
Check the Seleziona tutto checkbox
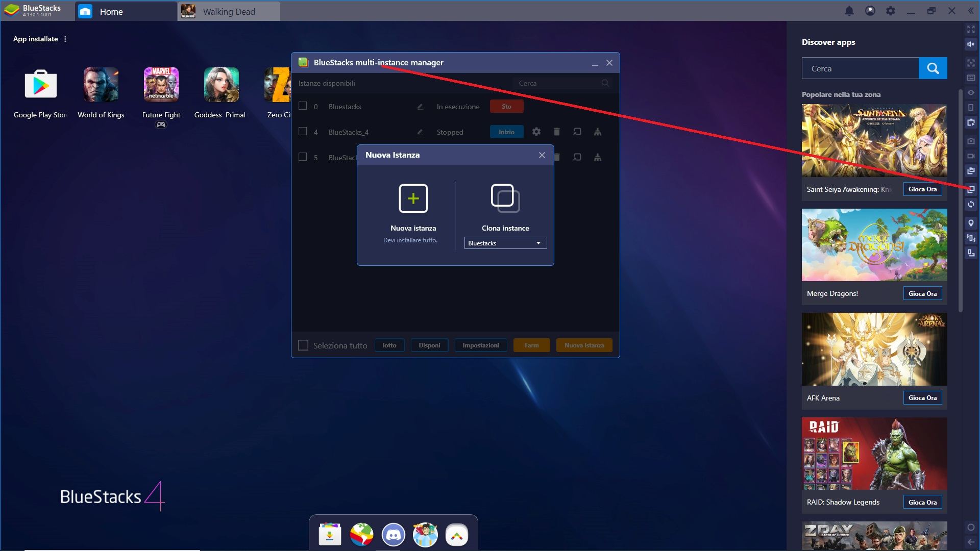[x=303, y=345]
